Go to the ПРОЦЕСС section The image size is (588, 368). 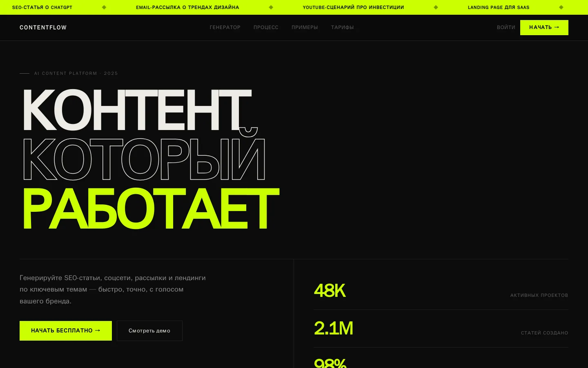pyautogui.click(x=266, y=27)
